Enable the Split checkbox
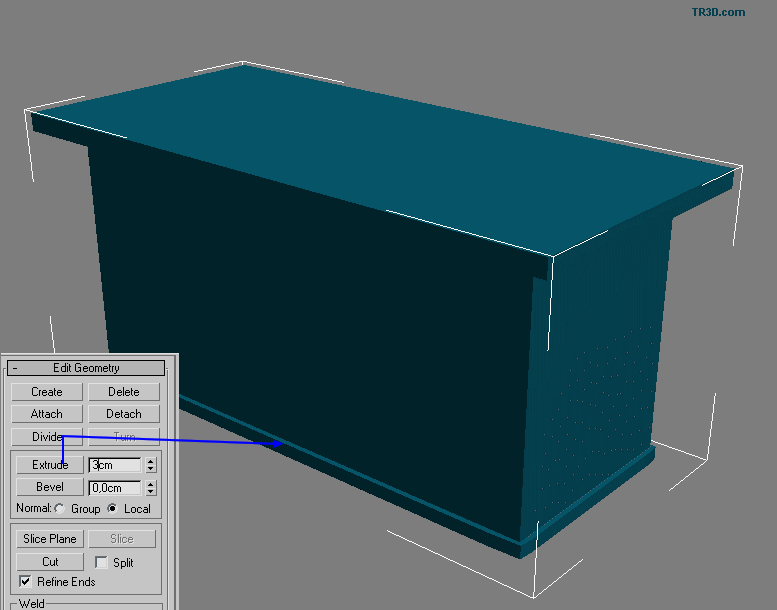 click(x=101, y=563)
